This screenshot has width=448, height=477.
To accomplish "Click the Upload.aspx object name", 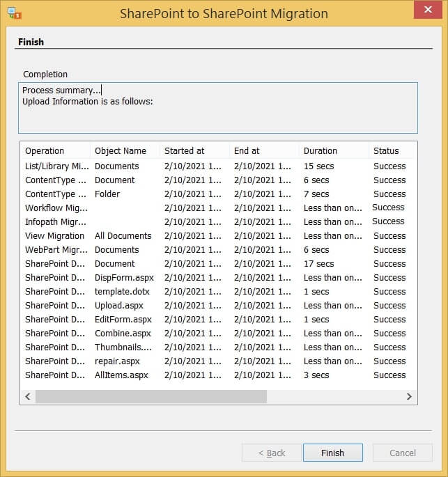I will [x=119, y=306].
